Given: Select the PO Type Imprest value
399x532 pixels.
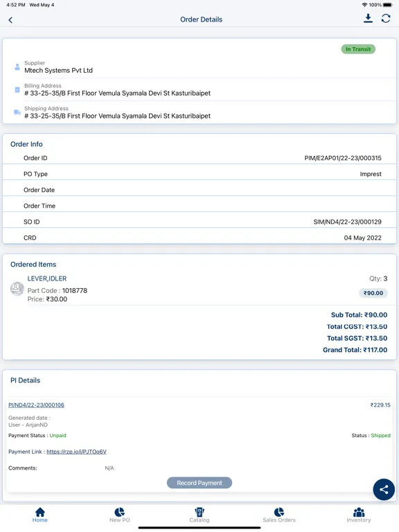Looking at the screenshot, I should [371, 174].
